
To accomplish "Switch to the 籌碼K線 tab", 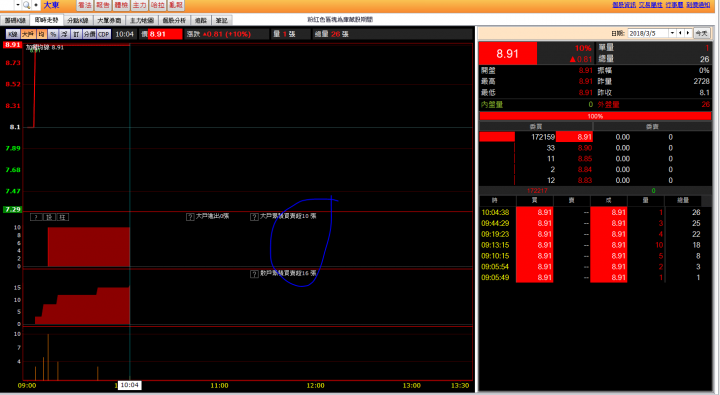I will 15,20.
